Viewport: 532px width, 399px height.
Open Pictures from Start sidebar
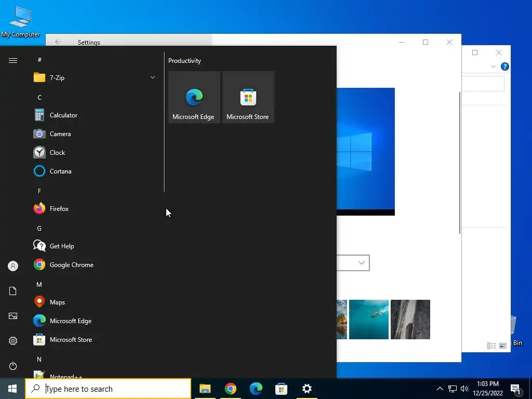tap(13, 316)
